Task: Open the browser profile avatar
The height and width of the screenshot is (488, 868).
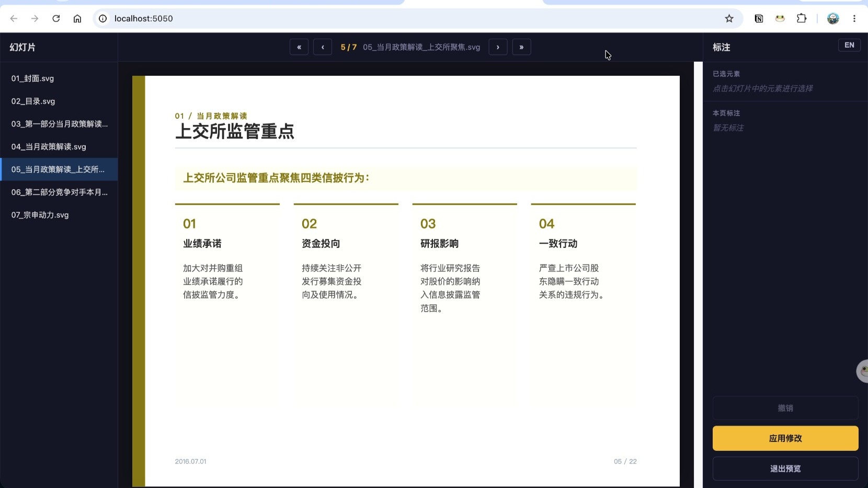Action: (833, 18)
